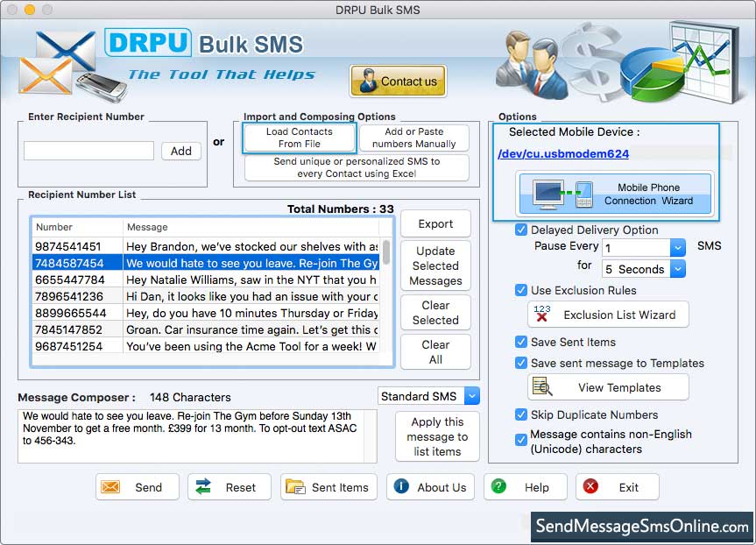Uncheck non-English Unicode characters option
756x545 pixels.
coord(520,440)
